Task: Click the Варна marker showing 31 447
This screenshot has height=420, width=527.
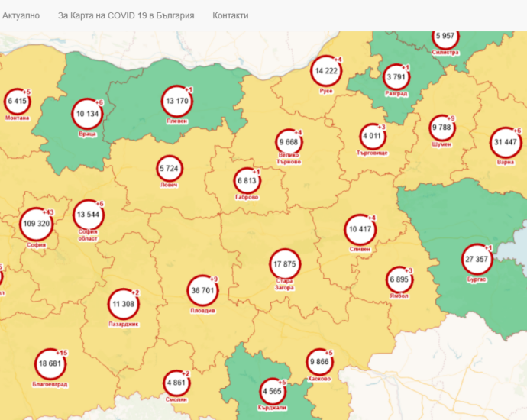Action: [x=505, y=143]
